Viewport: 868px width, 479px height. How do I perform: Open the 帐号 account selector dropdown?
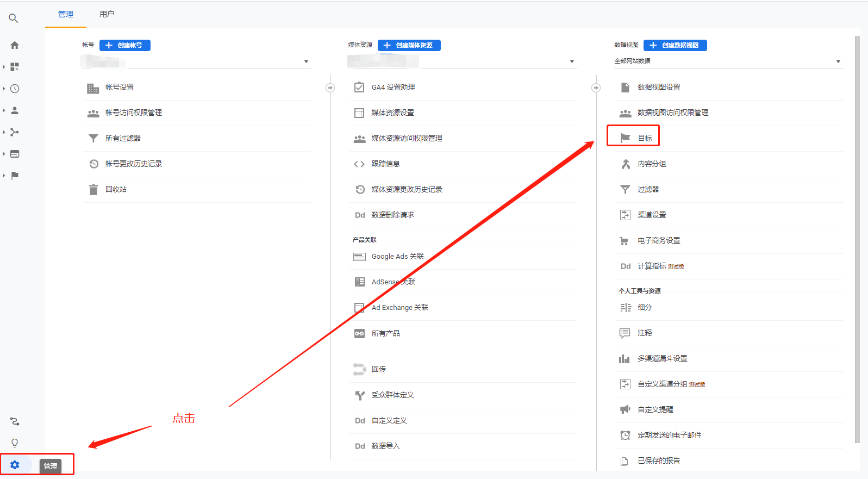(306, 61)
